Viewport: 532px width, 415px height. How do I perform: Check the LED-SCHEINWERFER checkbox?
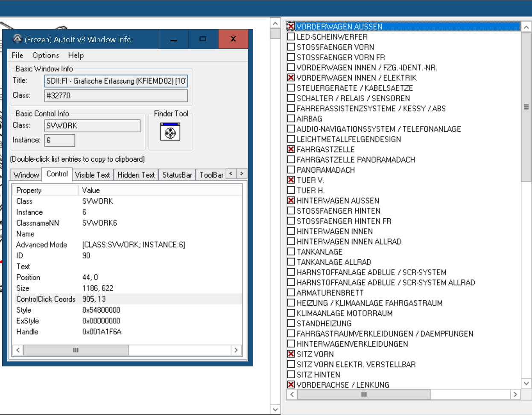[x=291, y=37]
